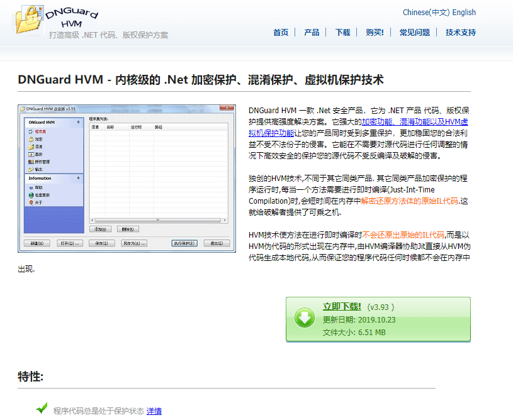513x420 pixels.
Task: Open the 常见问题 page
Action: (x=415, y=32)
